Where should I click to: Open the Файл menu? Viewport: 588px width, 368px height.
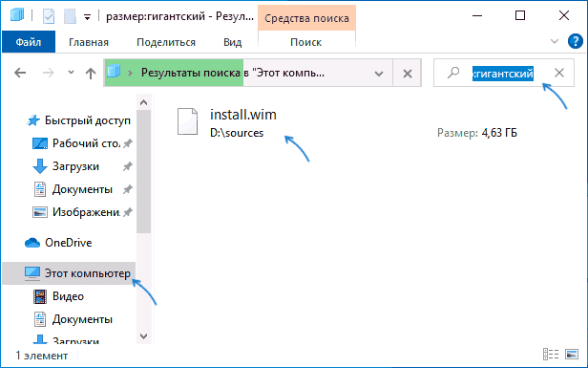pos(29,42)
